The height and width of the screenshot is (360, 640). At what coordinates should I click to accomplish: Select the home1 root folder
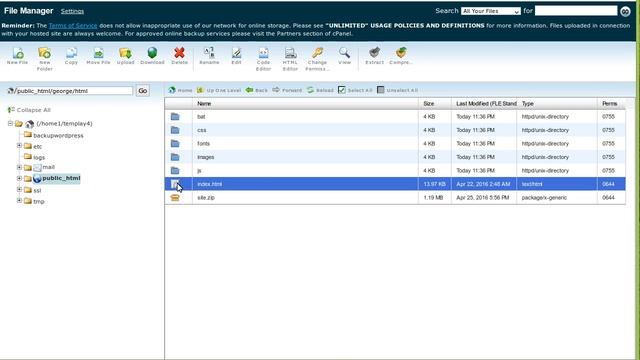pos(64,123)
